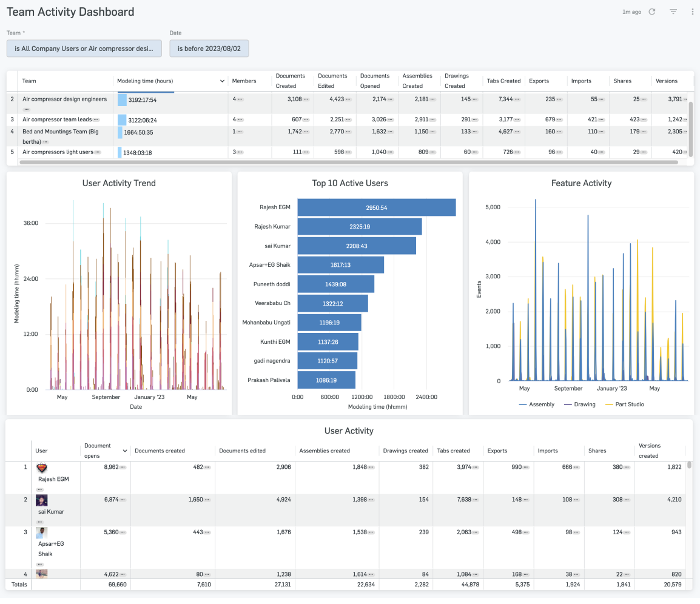Click Rajesh EGM's avatar in User Activity
The width and height of the screenshot is (700, 604).
coord(42,468)
